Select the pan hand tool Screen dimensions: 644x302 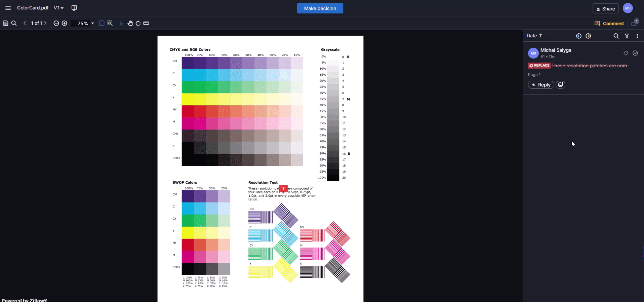tap(130, 23)
